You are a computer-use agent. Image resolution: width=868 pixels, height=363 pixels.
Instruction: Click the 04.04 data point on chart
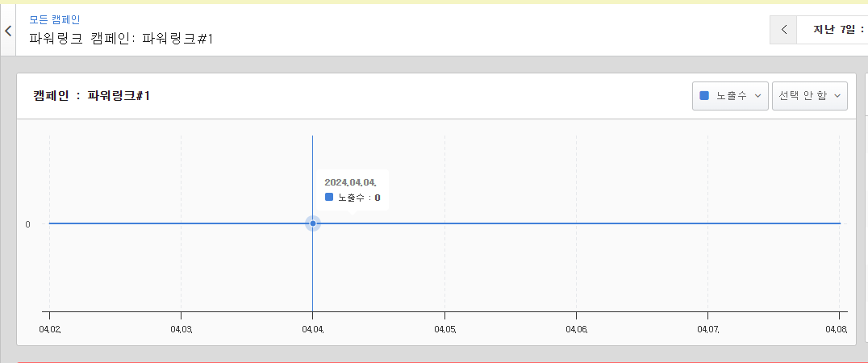(313, 223)
